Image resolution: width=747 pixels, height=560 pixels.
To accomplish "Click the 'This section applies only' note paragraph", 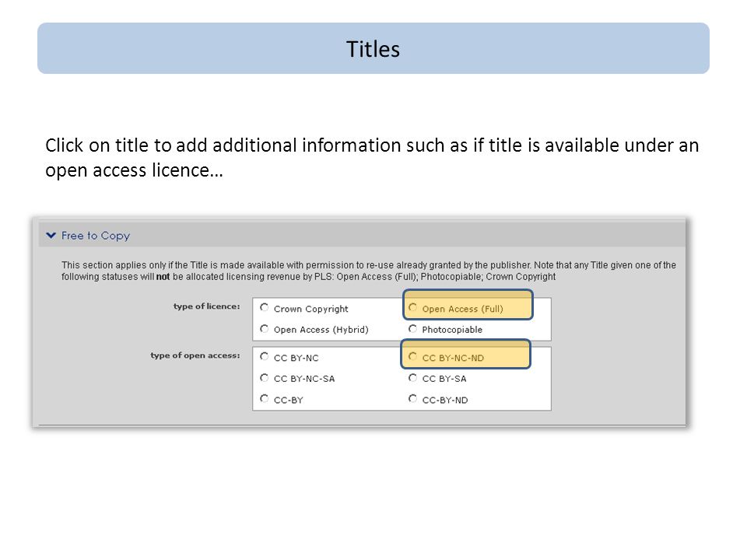I will (x=368, y=271).
